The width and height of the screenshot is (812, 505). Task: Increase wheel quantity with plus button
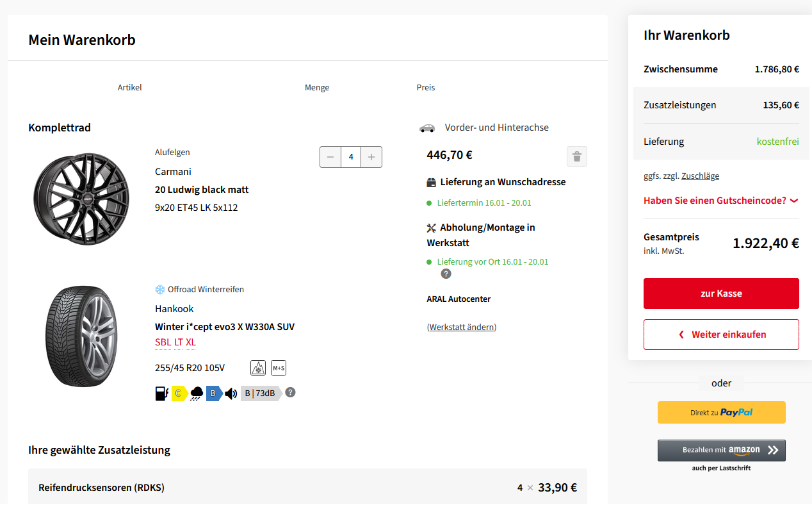tap(371, 157)
